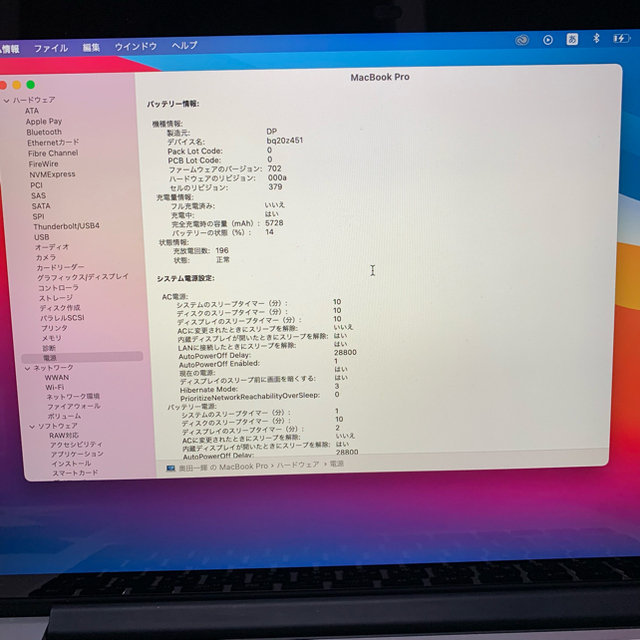Screen dimensions: 640x640
Task: Select WWAN under ネットワーク
Action: click(57, 378)
